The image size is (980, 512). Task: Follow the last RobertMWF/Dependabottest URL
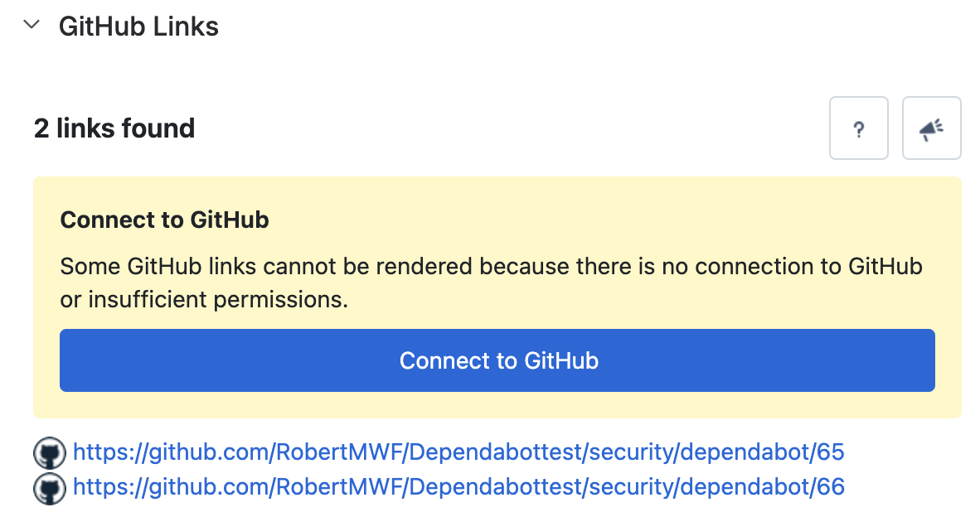(x=458, y=487)
